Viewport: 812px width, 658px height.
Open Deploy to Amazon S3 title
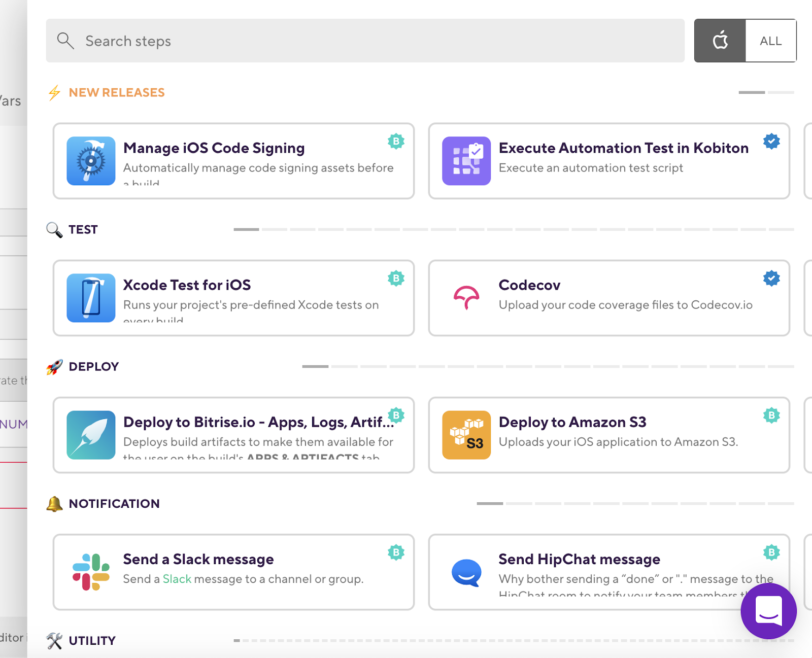[x=572, y=422]
